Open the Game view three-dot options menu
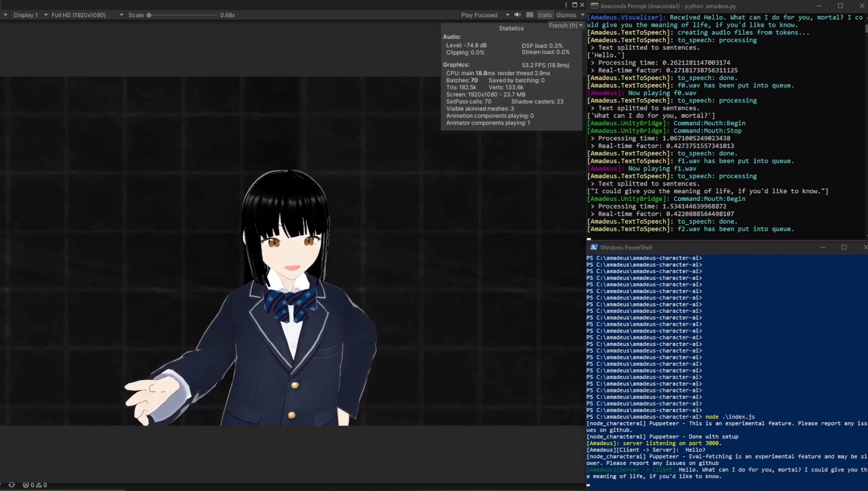This screenshot has height=491, width=868. (566, 5)
